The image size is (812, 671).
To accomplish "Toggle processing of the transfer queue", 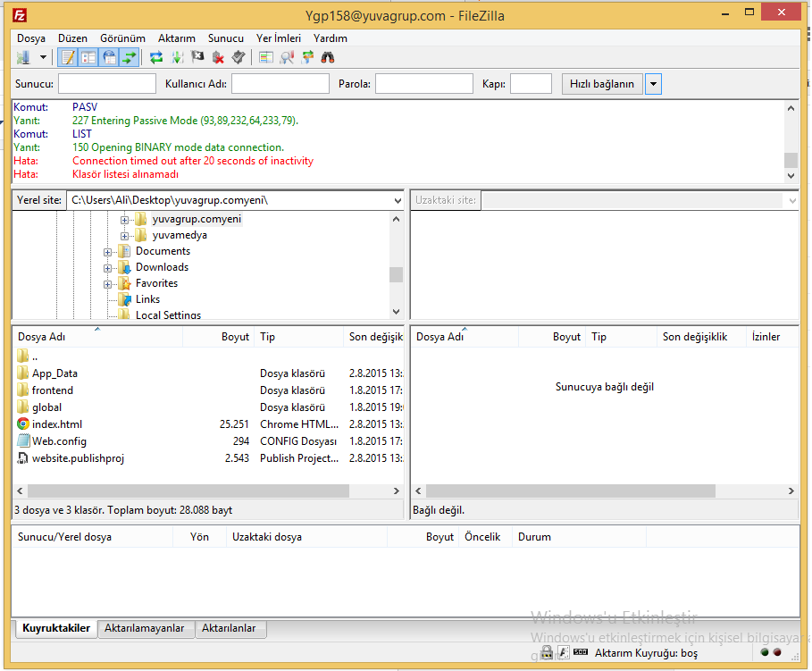I will click(177, 57).
